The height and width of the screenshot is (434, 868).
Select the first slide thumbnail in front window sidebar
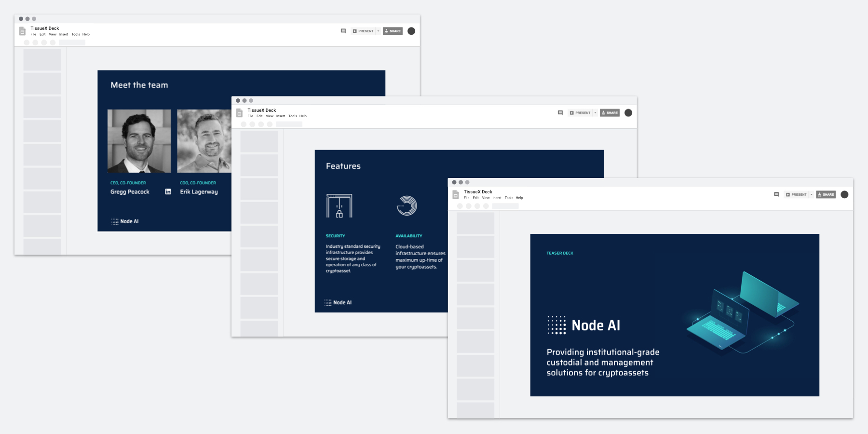click(x=475, y=223)
